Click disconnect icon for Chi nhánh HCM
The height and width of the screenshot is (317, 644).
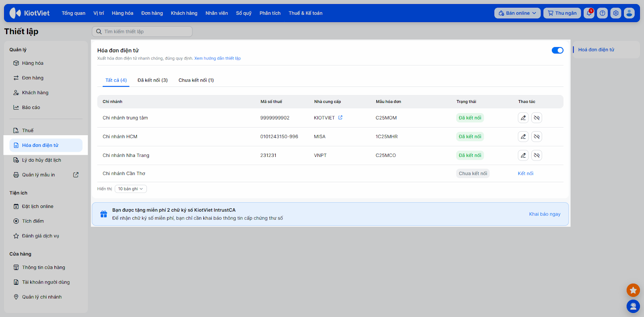[x=537, y=137]
